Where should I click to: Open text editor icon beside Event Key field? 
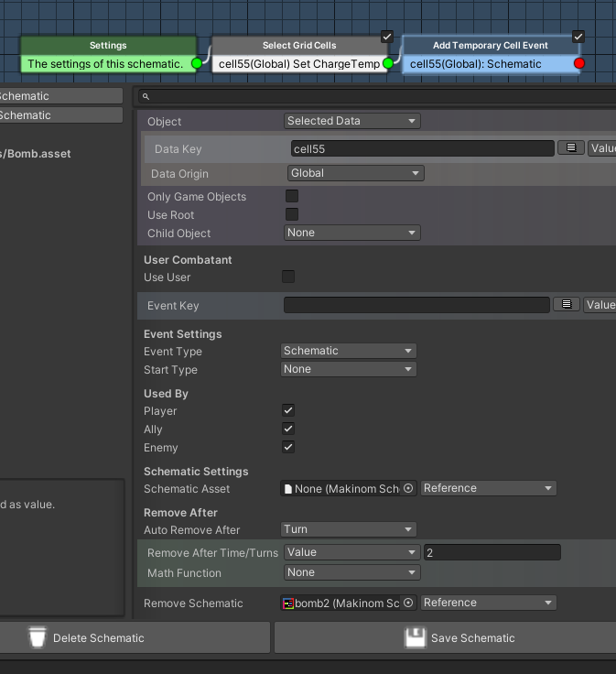pos(567,304)
